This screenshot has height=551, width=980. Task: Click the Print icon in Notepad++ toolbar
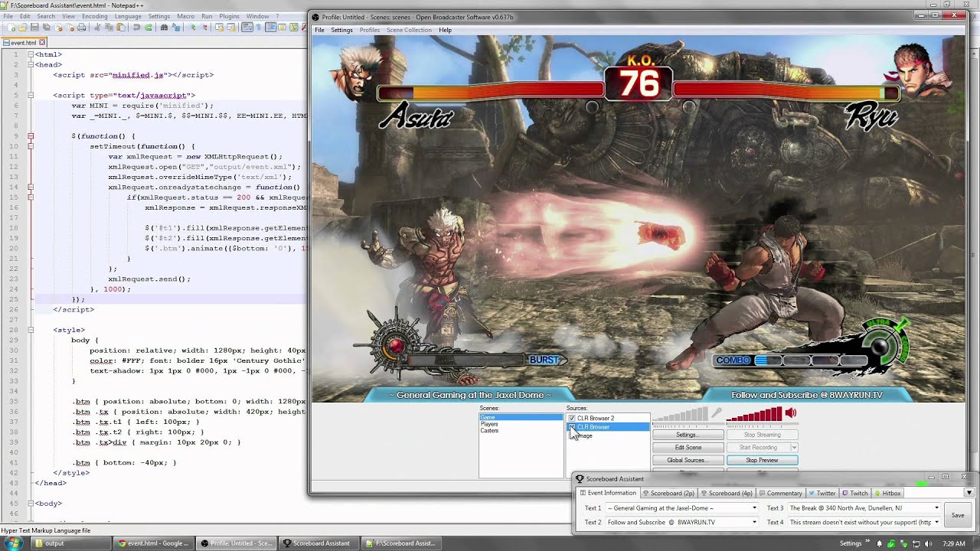(81, 28)
